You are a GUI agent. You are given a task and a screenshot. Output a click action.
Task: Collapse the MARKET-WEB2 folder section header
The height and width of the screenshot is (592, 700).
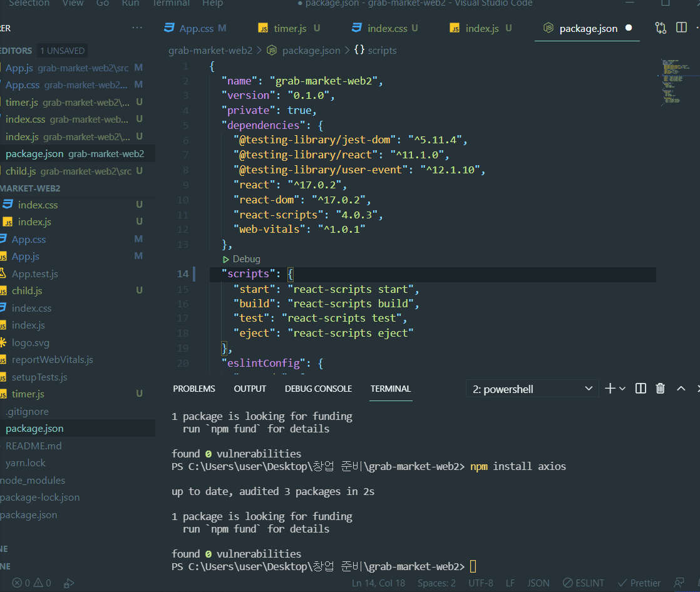(x=78, y=188)
